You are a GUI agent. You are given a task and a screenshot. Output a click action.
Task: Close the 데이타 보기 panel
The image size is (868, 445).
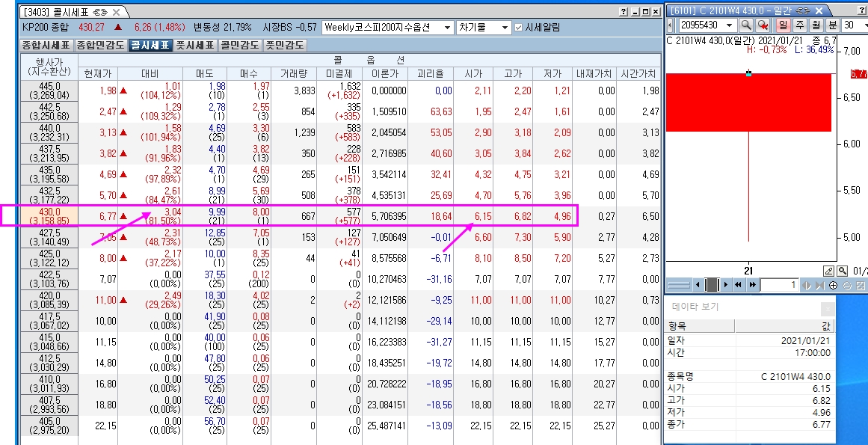click(x=827, y=308)
